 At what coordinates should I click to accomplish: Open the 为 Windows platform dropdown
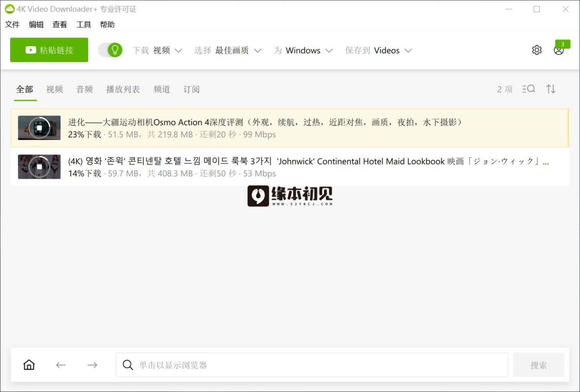[x=304, y=51]
